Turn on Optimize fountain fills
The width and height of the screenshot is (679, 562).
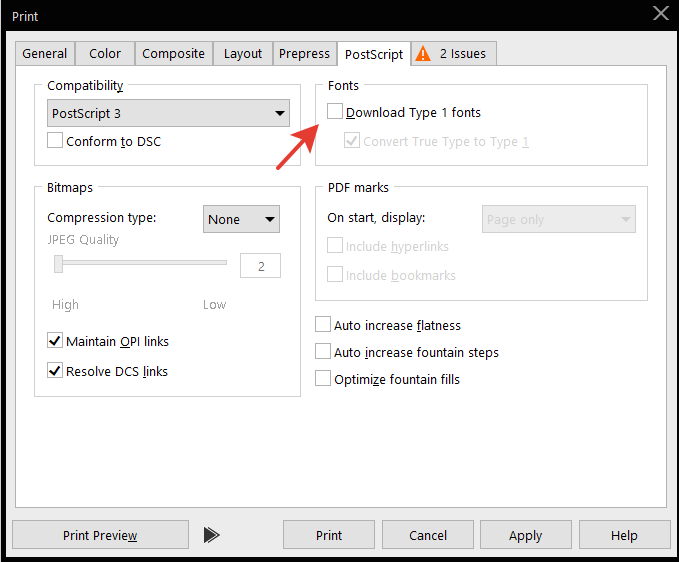(323, 379)
